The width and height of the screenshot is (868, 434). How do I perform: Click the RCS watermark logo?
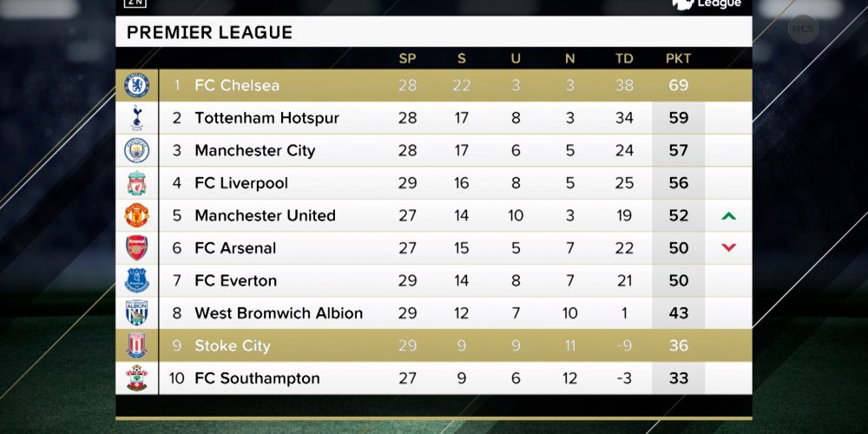click(803, 29)
